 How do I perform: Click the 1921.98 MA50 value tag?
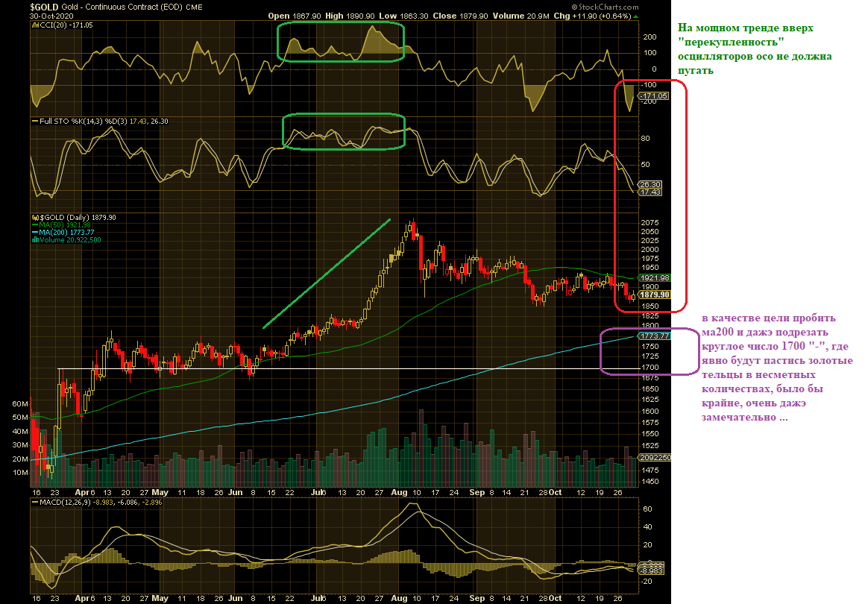click(x=655, y=277)
